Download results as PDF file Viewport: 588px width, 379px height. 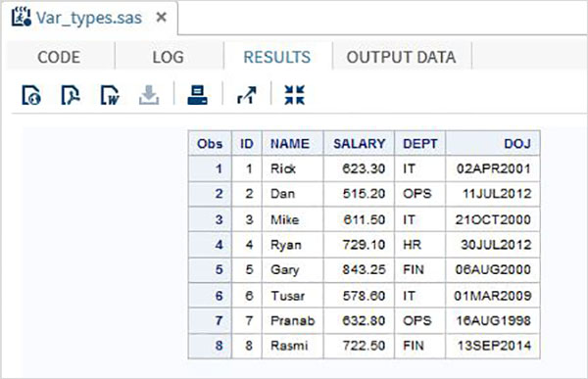click(x=71, y=95)
